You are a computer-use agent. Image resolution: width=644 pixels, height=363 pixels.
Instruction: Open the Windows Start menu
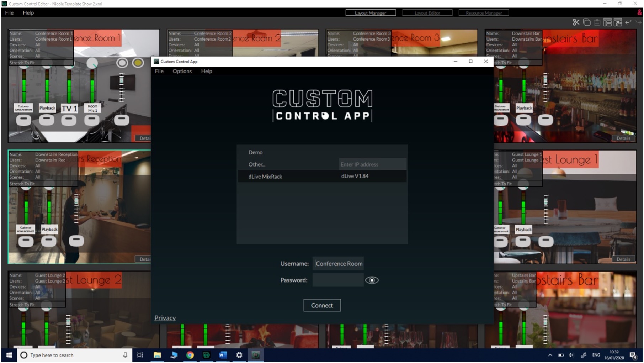[x=9, y=355]
